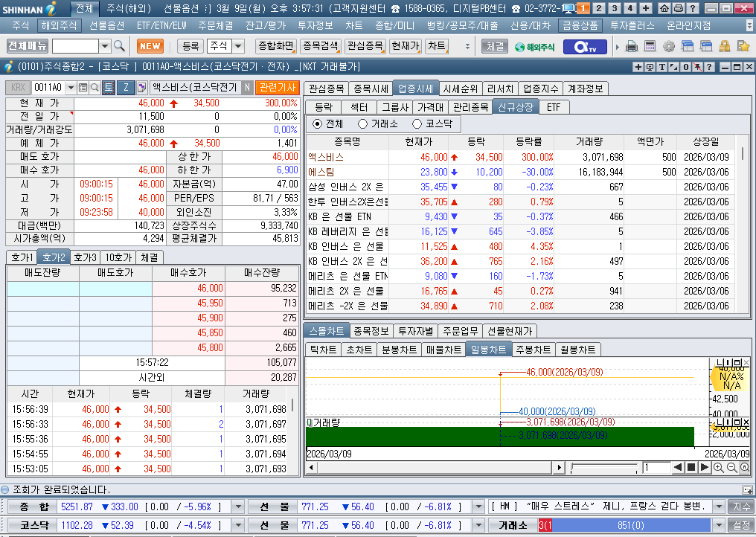Click the gold padlock lock-screen icon
756x537 pixels.
[x=724, y=46]
